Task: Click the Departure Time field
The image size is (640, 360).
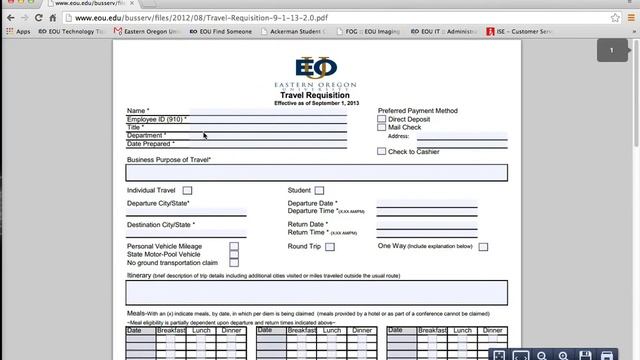Action: coord(427,211)
